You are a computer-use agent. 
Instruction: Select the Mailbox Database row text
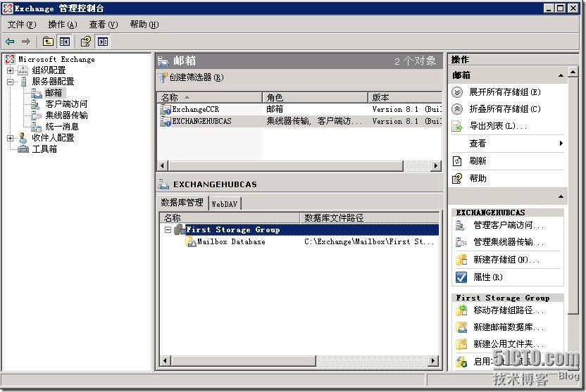click(231, 242)
